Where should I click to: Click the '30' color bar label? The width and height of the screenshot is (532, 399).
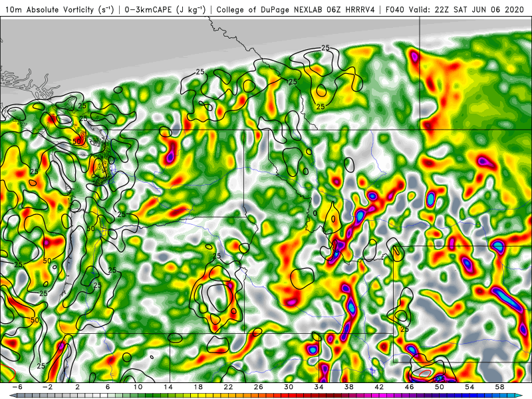[289, 387]
